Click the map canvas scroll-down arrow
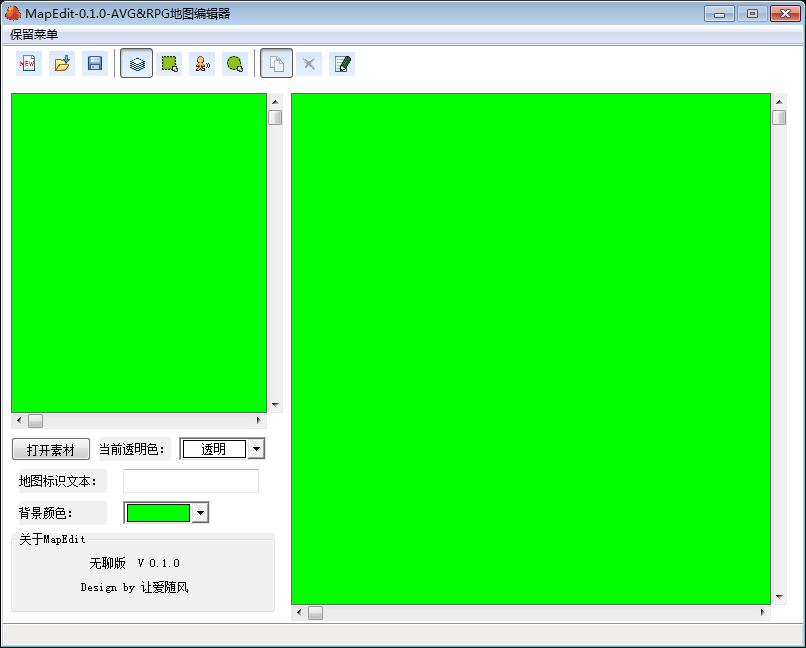The height and width of the screenshot is (648, 806). pos(779,597)
